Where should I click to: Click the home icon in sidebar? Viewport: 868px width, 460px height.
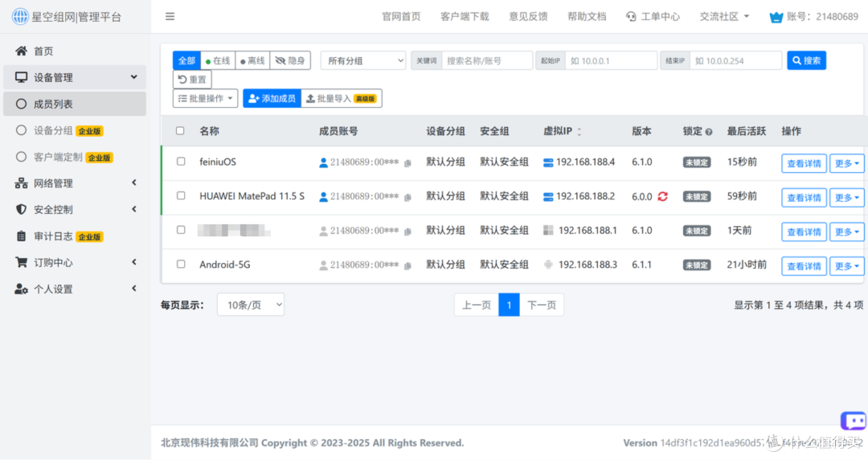tap(21, 51)
